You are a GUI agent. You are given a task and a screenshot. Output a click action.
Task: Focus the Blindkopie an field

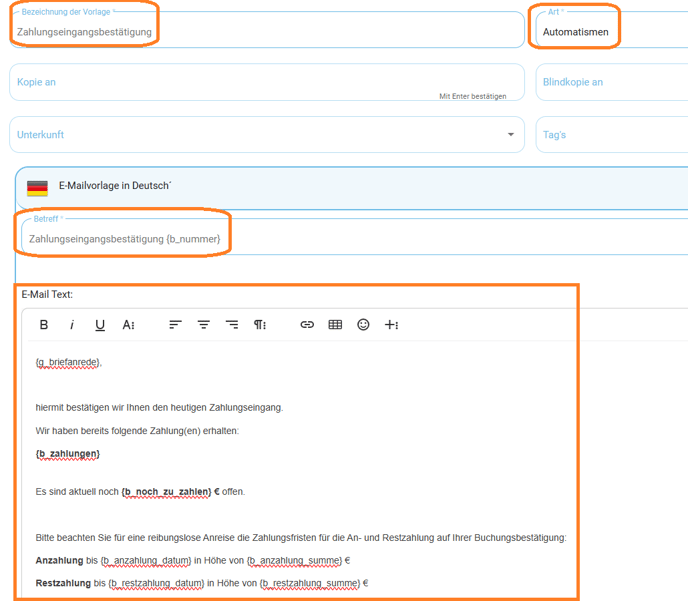(612, 82)
